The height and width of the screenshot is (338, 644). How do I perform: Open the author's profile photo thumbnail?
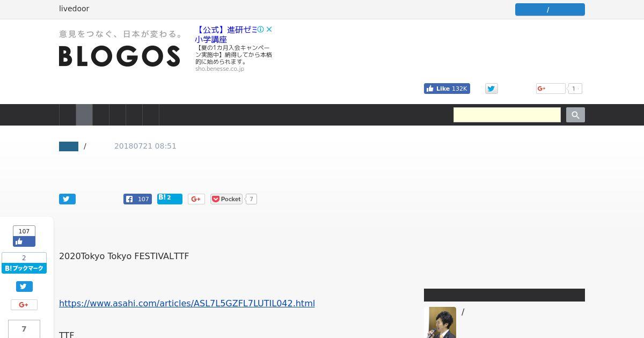pyautogui.click(x=442, y=322)
